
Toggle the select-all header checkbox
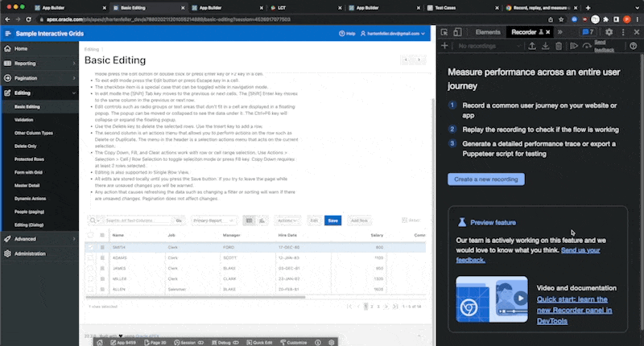91,235
